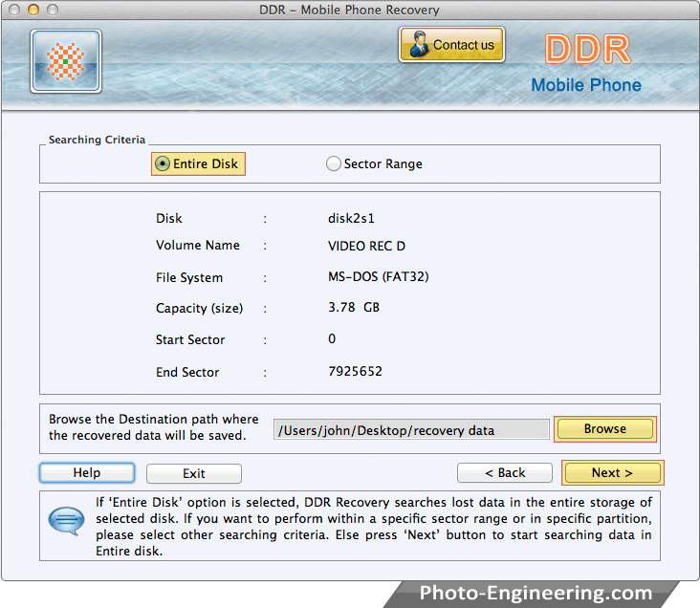
Task: Click the destination path field
Action: [x=411, y=430]
